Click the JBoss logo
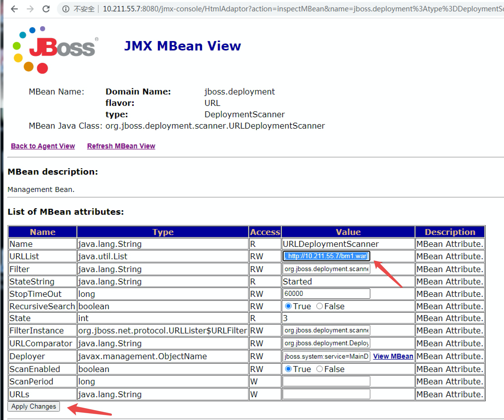 55,50
